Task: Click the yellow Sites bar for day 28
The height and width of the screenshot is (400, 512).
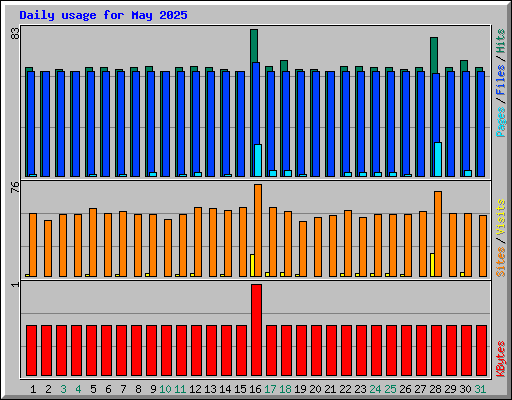Action: pyautogui.click(x=432, y=265)
